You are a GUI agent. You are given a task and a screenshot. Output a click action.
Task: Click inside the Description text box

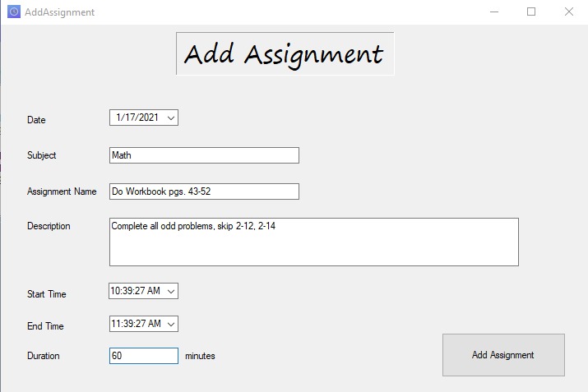(x=314, y=242)
